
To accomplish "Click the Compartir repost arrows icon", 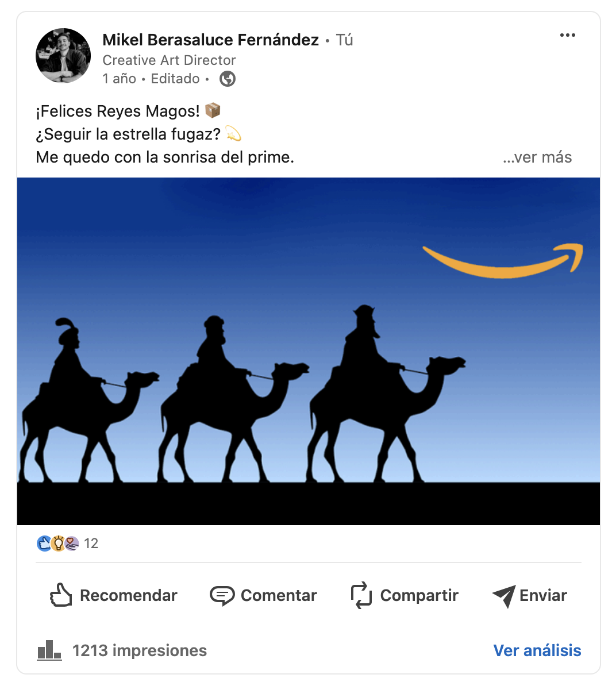I will click(x=361, y=595).
